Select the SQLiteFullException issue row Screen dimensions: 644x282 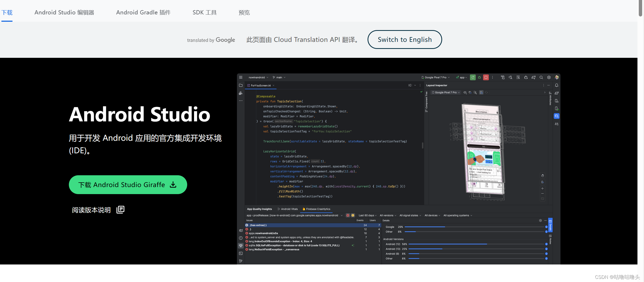[x=313, y=245]
